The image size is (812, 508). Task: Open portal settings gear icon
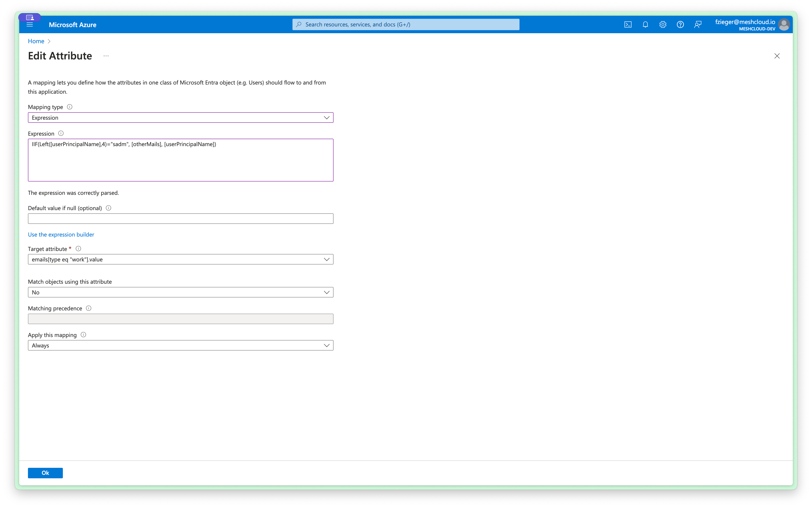(x=662, y=24)
